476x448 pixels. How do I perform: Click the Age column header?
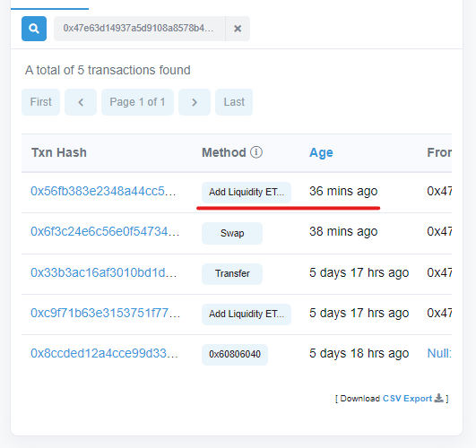(x=321, y=152)
